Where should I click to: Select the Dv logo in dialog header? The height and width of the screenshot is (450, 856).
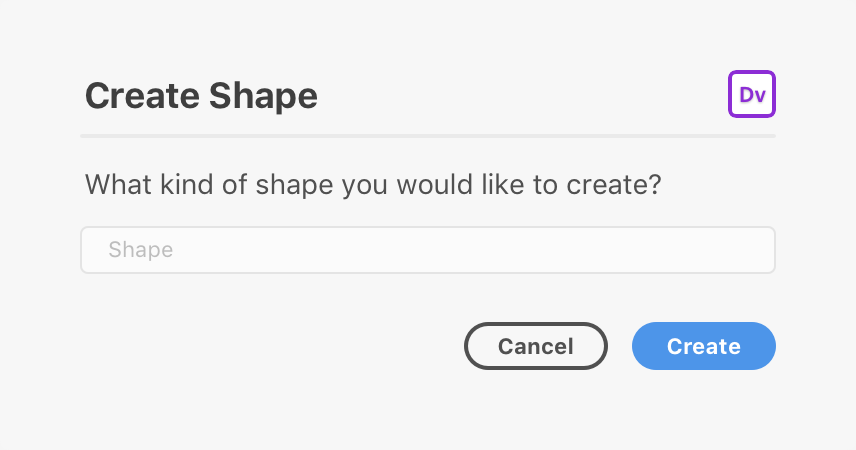(x=752, y=94)
